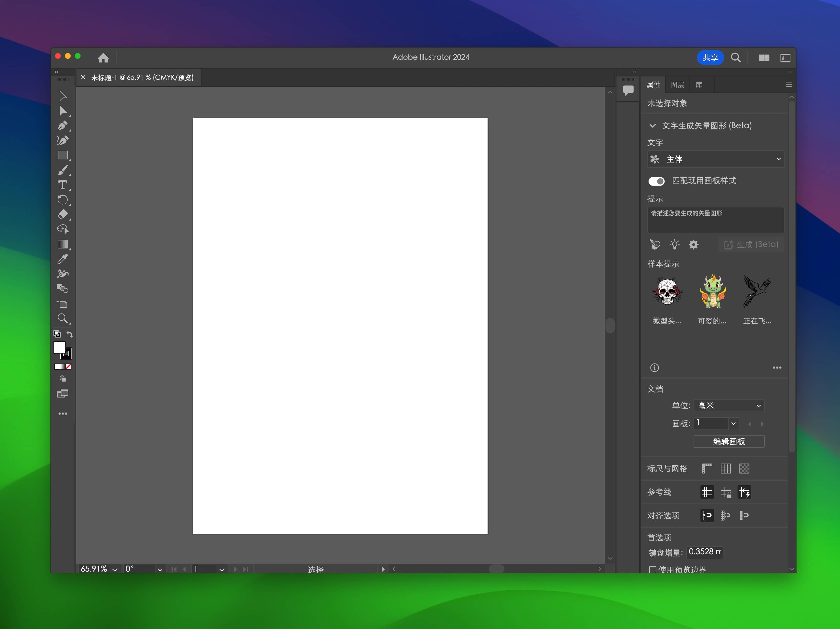Switch to the 图层 tab

(677, 85)
